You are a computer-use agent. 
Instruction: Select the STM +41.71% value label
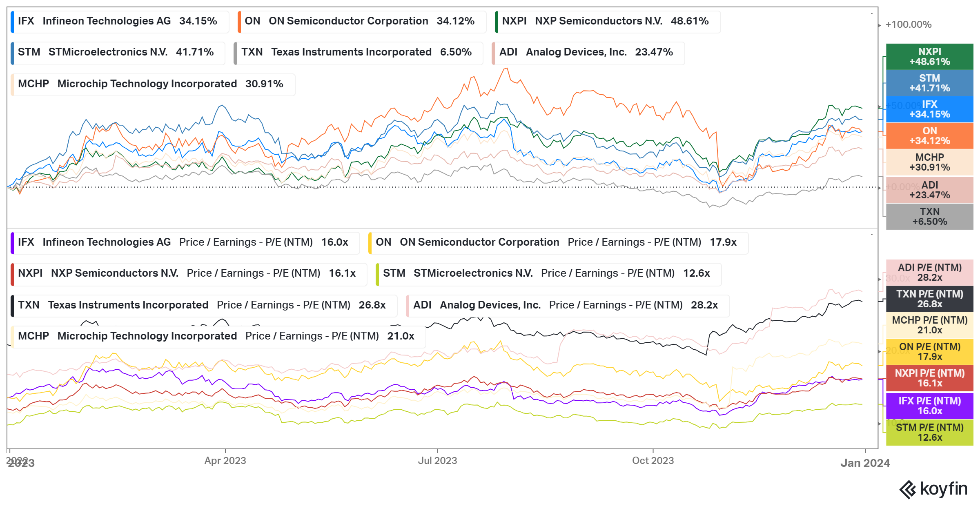[x=929, y=83]
